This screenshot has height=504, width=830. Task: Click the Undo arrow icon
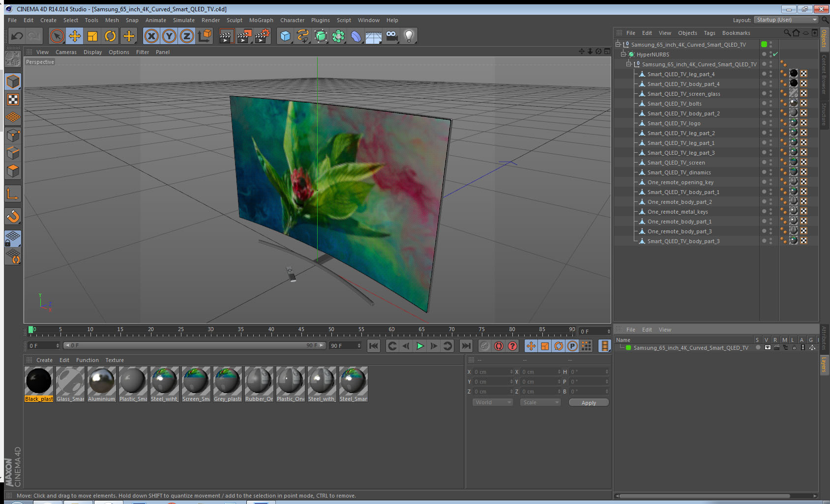coord(17,36)
